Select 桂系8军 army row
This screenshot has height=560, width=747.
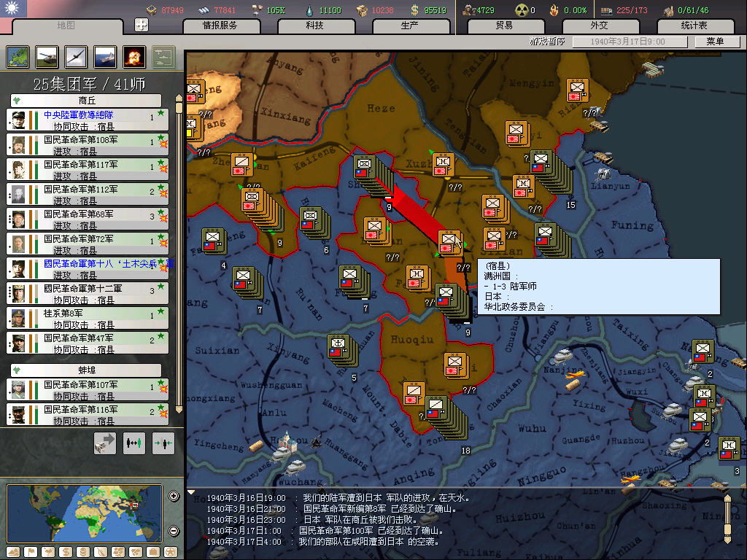pos(88,318)
